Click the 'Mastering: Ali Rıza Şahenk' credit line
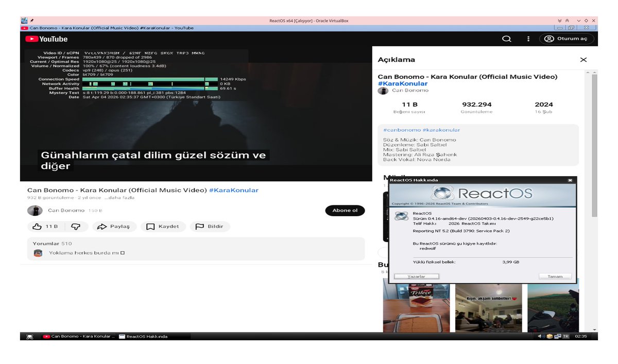The image size is (618, 364). click(420, 154)
